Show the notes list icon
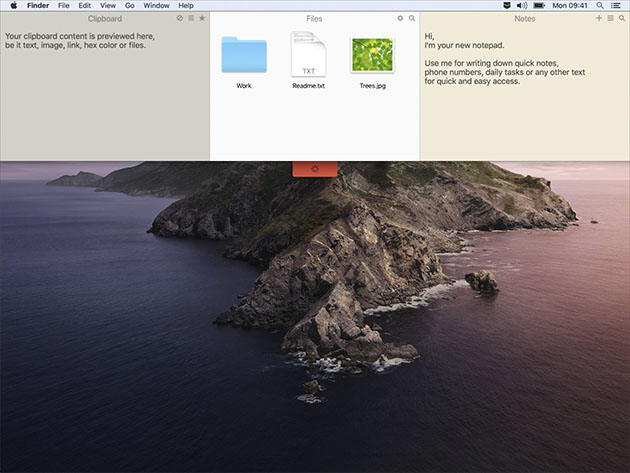 610,18
